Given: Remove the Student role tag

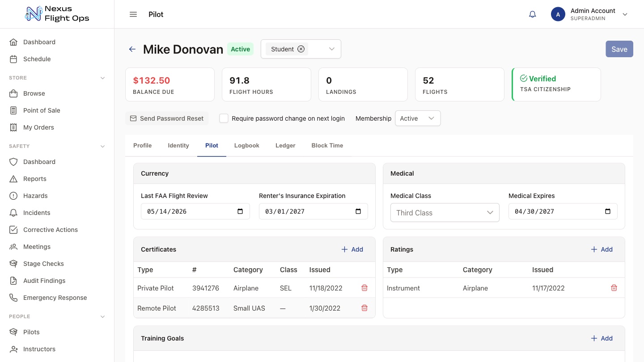Looking at the screenshot, I should pyautogui.click(x=301, y=49).
